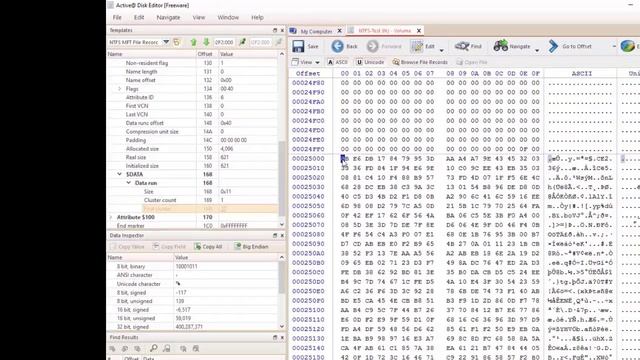Open the Help menu
This screenshot has height=360, width=640.
257,18
